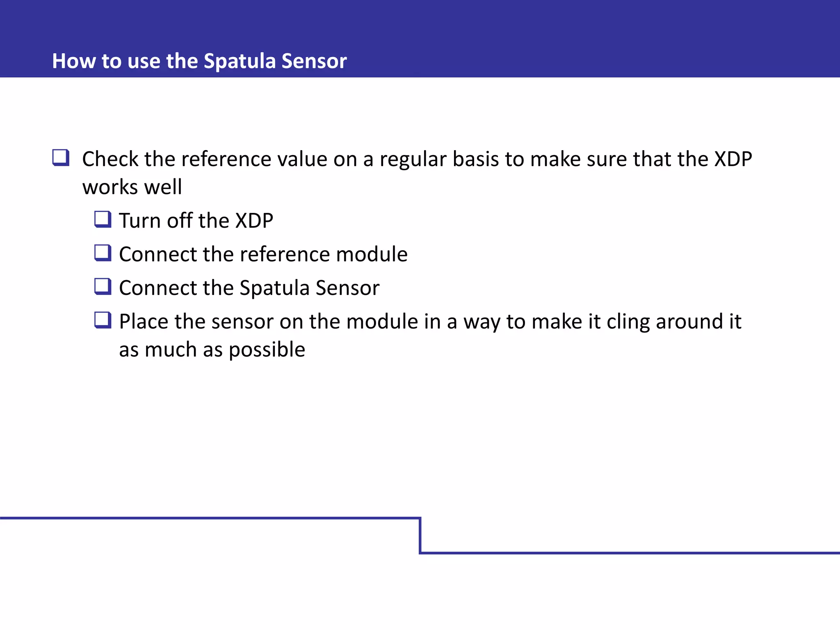Click the 'works well' text line
Image resolution: width=840 pixels, height=630 pixels.
(x=132, y=187)
